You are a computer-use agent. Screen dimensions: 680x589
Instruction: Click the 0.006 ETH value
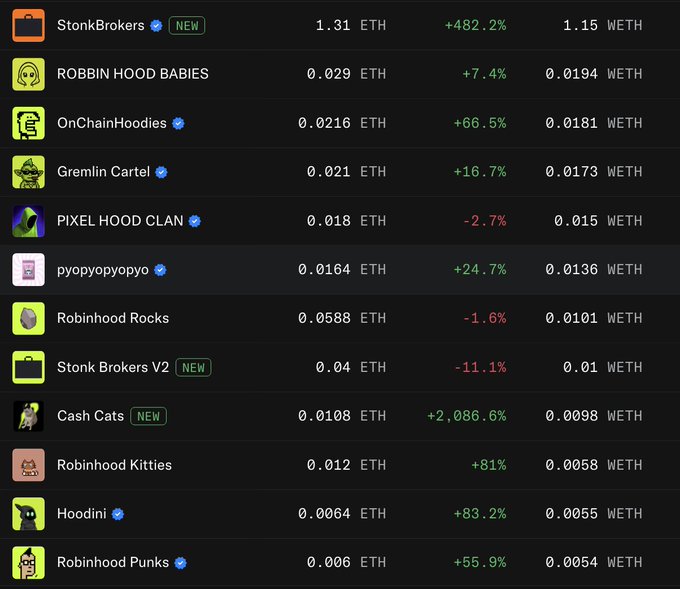(346, 562)
